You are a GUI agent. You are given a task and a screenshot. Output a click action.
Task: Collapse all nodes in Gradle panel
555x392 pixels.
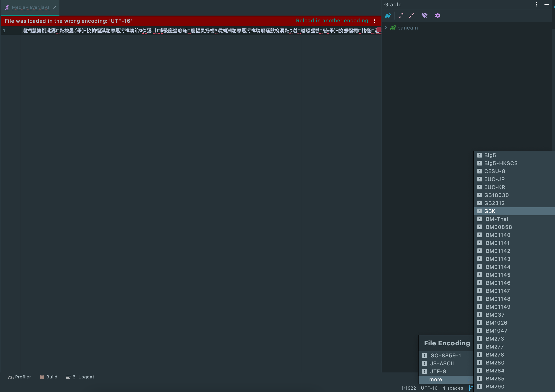(x=411, y=16)
